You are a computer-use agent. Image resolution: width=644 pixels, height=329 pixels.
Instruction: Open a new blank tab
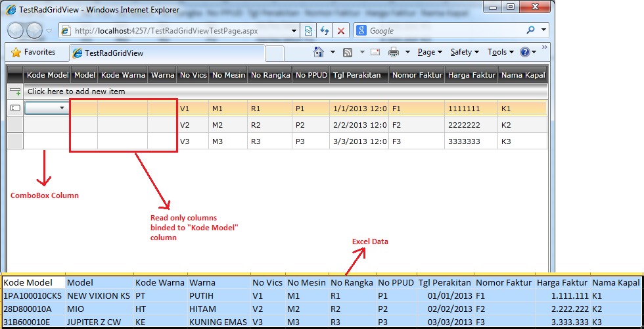pos(275,53)
